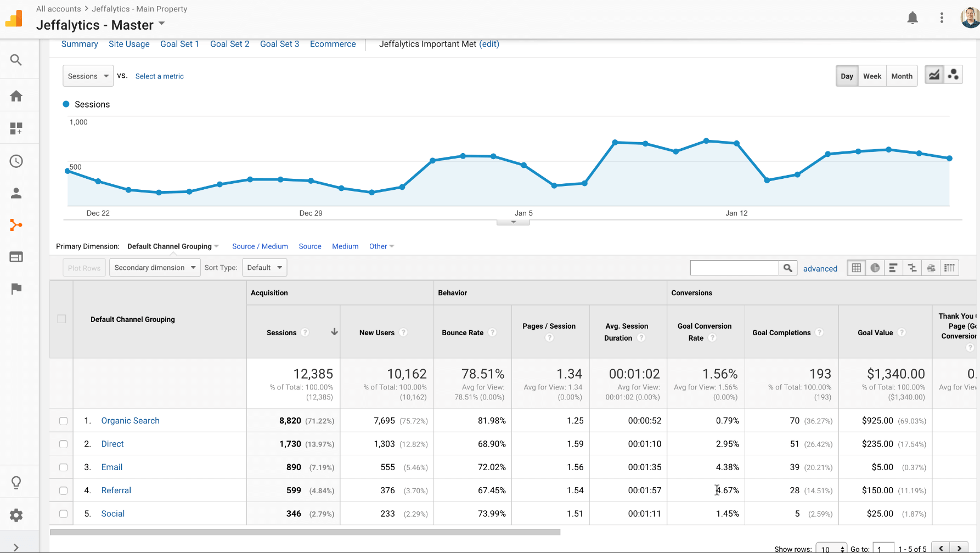Image resolution: width=980 pixels, height=553 pixels.
Task: Open Referral channel link
Action: (x=116, y=490)
